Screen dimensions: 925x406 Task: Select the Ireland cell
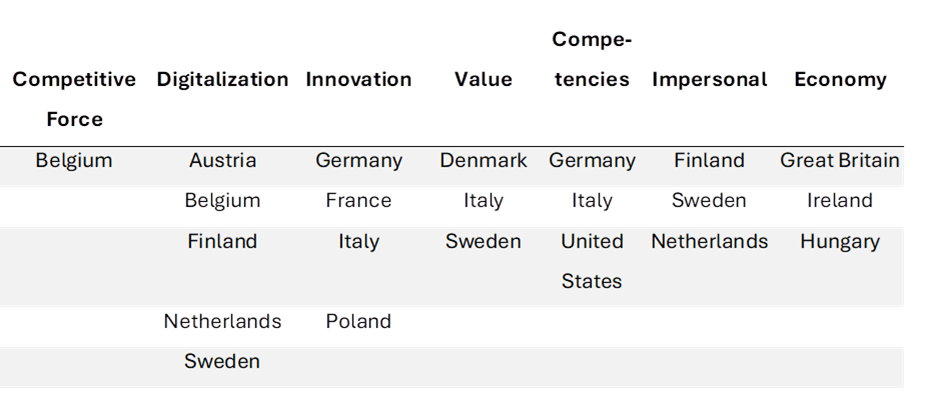(840, 200)
